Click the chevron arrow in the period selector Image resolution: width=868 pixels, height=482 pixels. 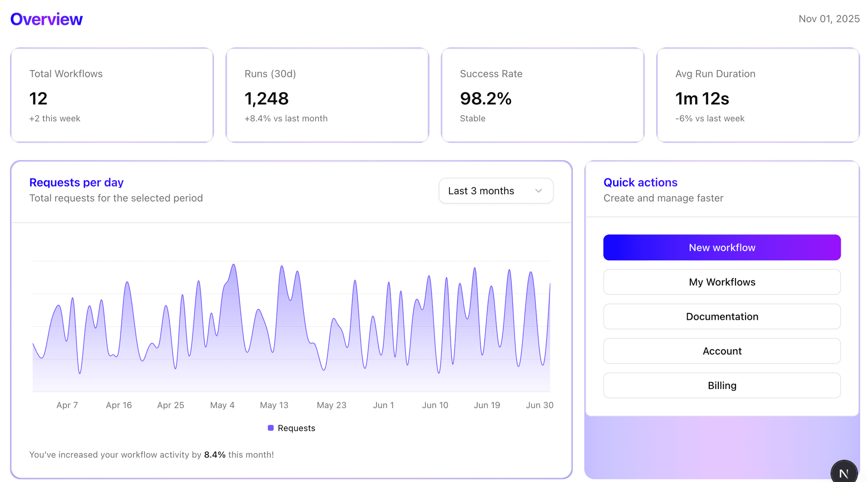point(538,191)
